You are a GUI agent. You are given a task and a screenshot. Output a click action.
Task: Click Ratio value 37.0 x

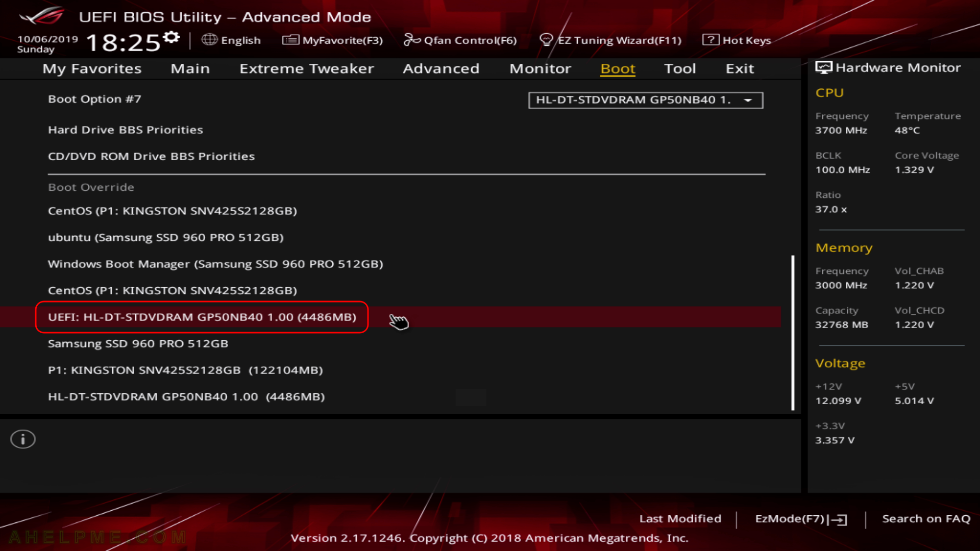click(x=831, y=209)
